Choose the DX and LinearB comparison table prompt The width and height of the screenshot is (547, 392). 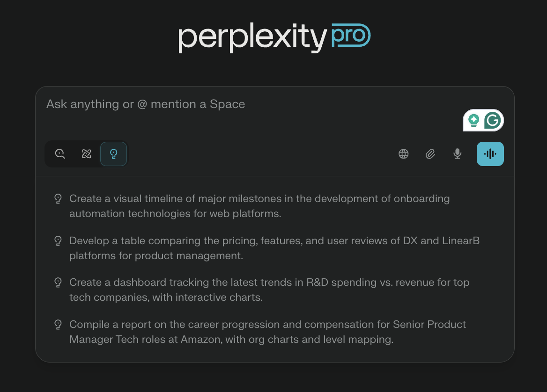click(x=274, y=248)
